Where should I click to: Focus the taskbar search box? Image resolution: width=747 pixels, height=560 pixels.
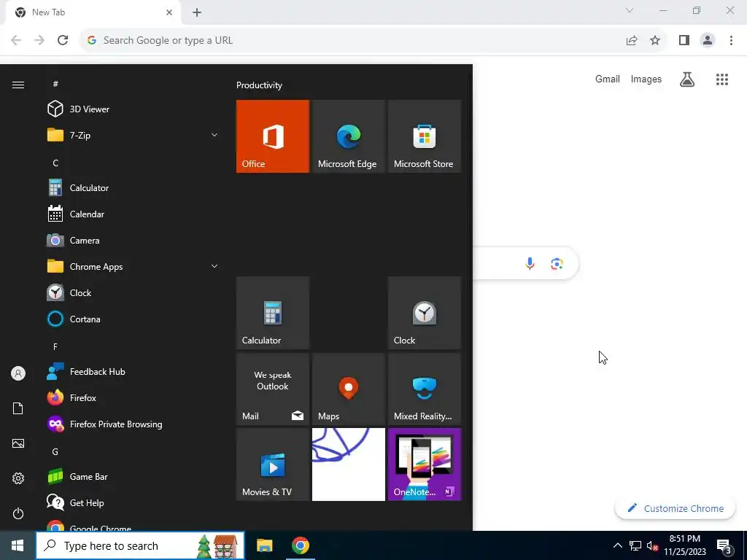point(140,545)
